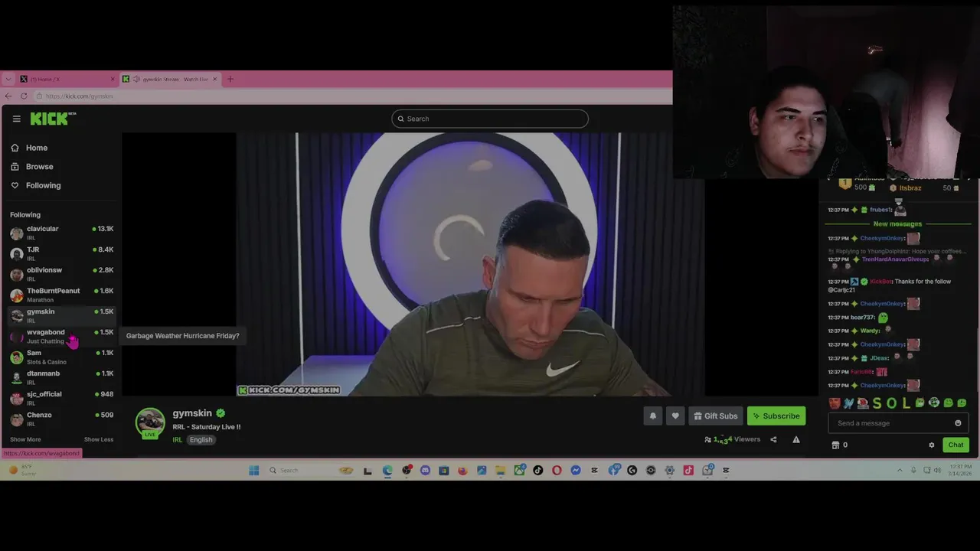This screenshot has width=980, height=551.
Task: Click the Gift Subs button
Action: click(x=716, y=416)
